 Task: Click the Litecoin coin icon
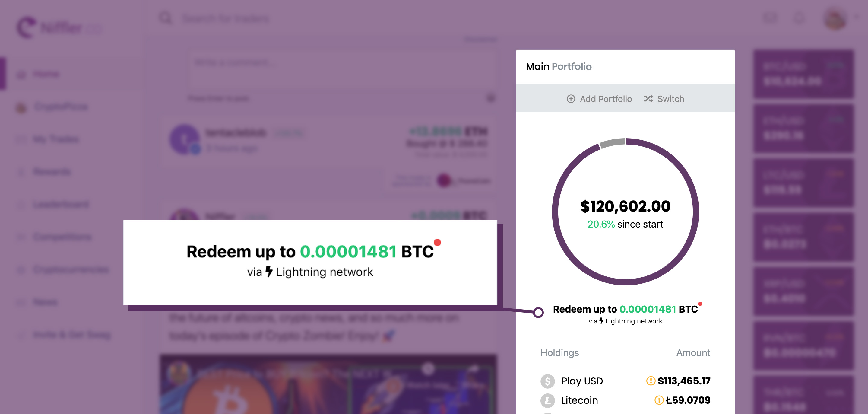548,400
